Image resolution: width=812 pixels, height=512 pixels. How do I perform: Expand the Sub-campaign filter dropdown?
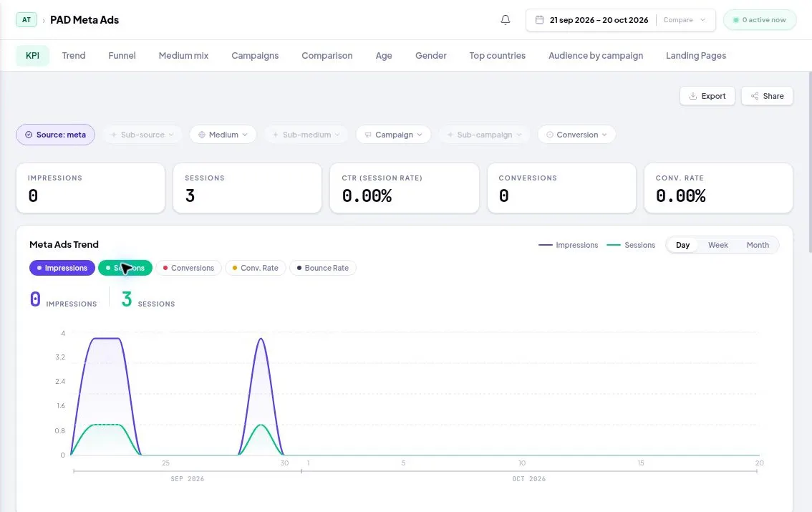click(484, 135)
